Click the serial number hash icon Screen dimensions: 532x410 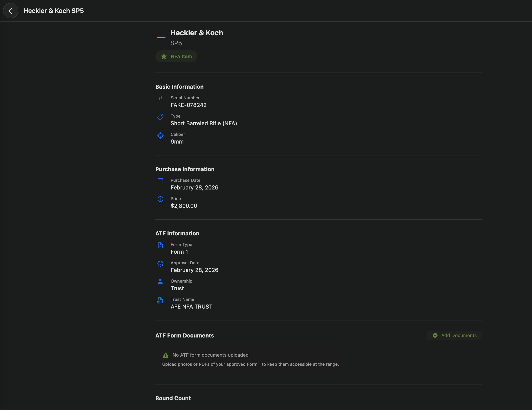[160, 98]
